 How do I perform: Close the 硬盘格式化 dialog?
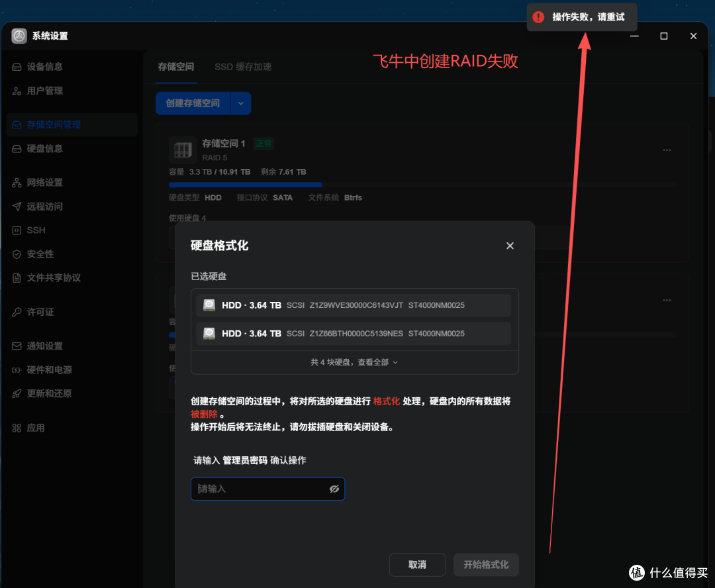510,246
